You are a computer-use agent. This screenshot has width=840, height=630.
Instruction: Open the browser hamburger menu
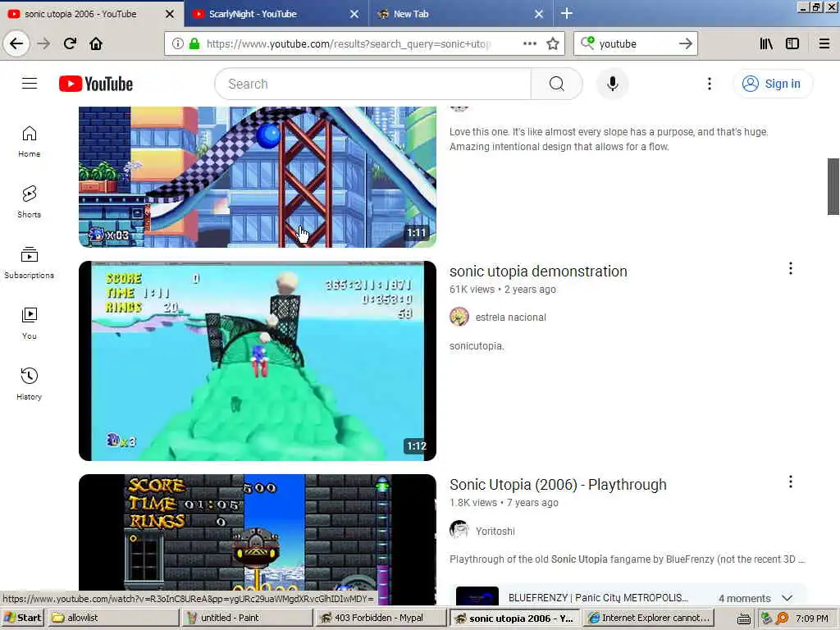824,44
